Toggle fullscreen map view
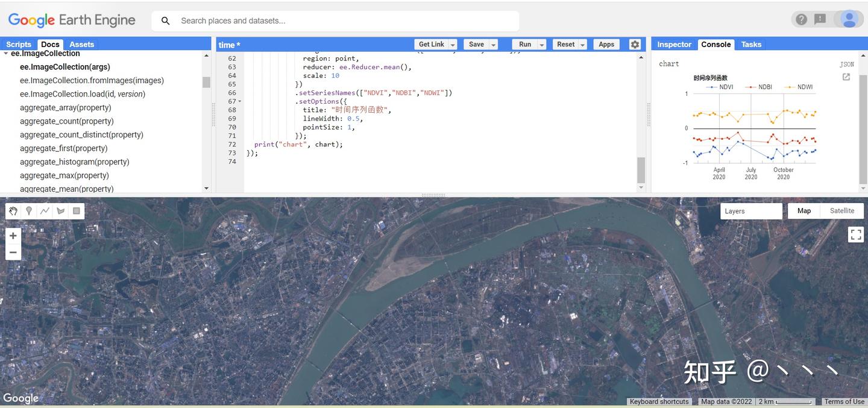 tap(856, 234)
